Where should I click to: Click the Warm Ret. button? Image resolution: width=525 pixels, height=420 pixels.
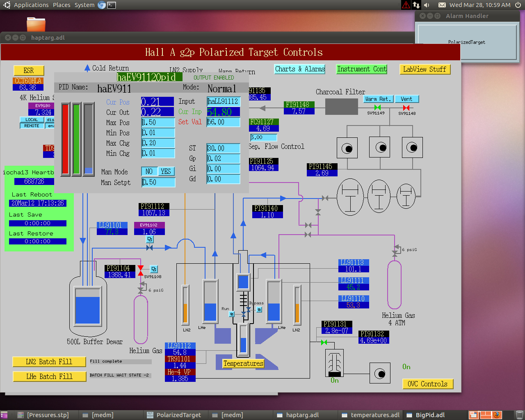(378, 99)
